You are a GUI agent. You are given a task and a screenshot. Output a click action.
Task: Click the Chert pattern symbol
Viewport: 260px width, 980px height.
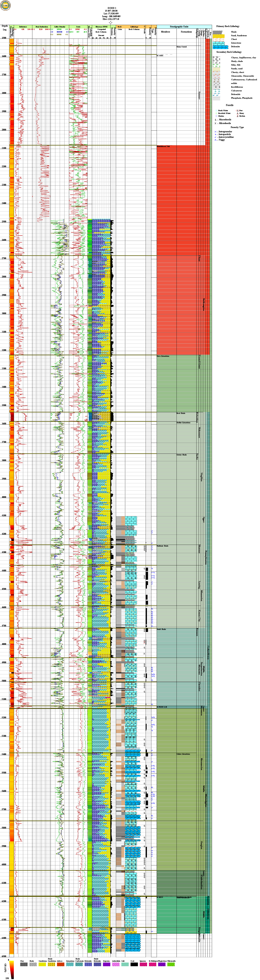[218, 39]
